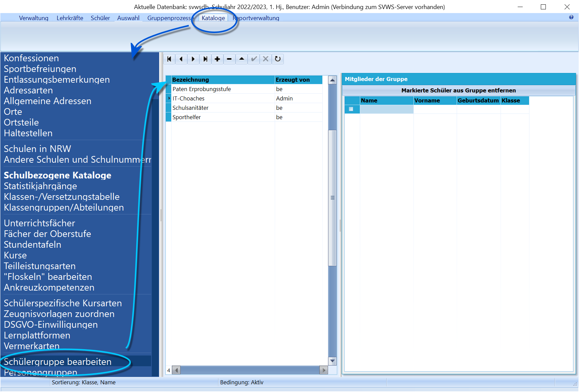Open "Floskeln" bearbeiten entry
Screen dimensions: 579x392
pos(48,277)
